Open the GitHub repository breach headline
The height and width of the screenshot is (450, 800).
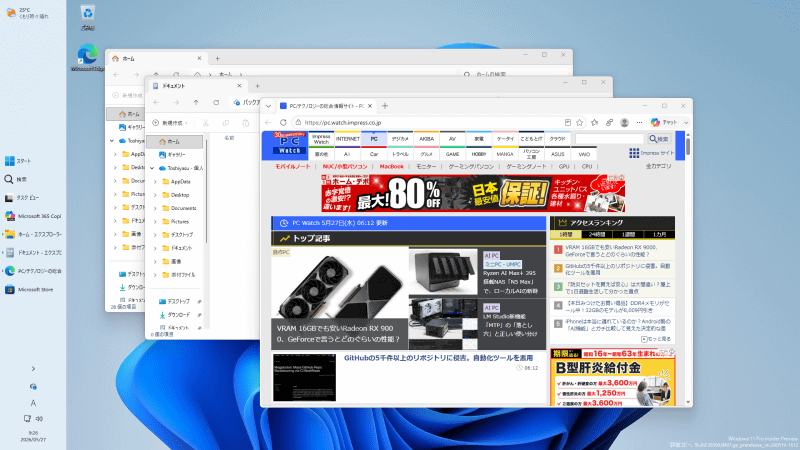tap(438, 358)
